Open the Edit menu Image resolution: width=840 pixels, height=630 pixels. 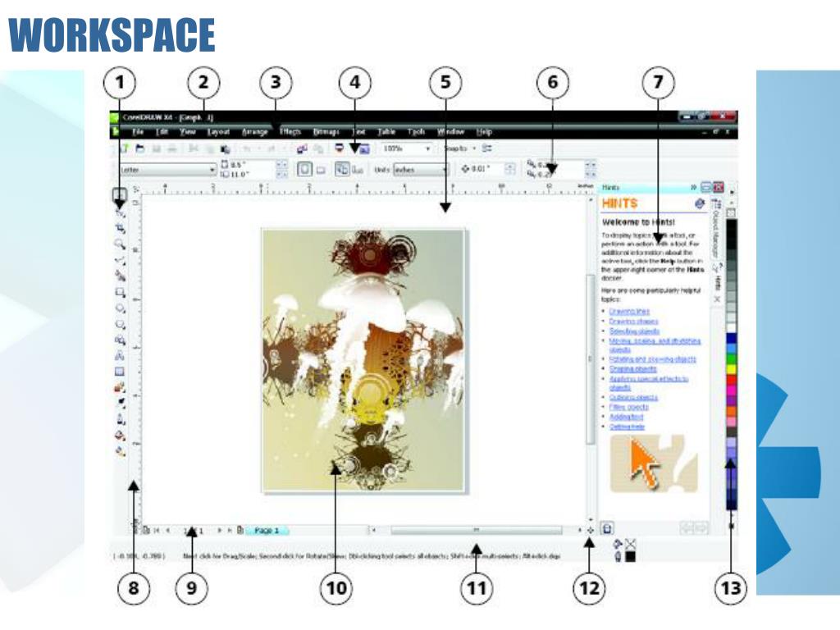tap(162, 132)
